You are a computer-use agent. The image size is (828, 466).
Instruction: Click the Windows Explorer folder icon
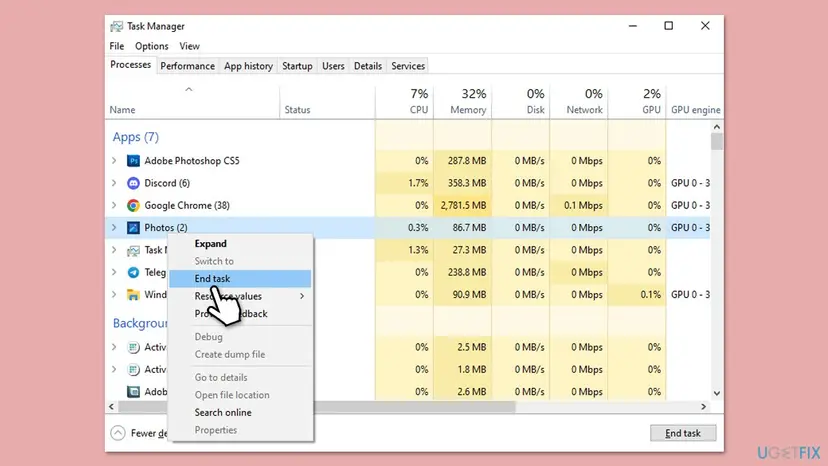[133, 294]
